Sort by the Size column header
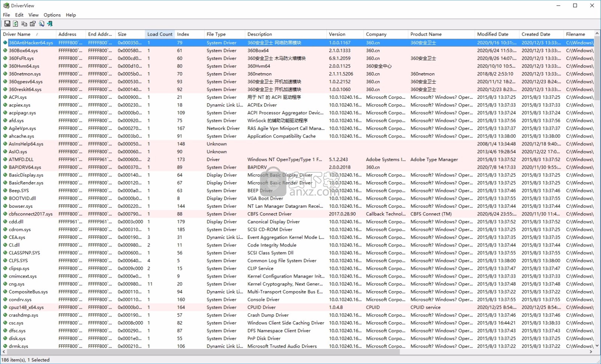The width and height of the screenshot is (601, 364). pos(130,34)
